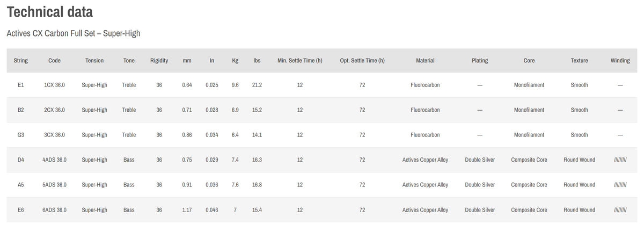Click the "String" column header
Screen dimensions: 644x232
21,61
